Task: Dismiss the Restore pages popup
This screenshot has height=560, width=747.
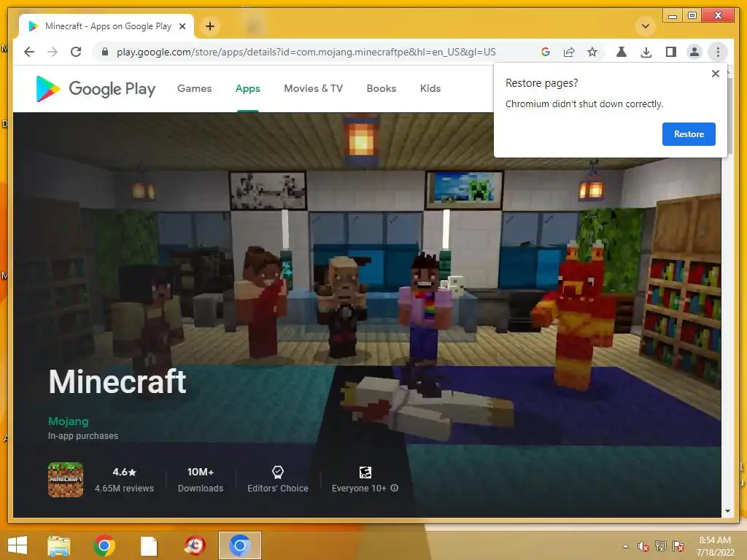Action: (716, 74)
